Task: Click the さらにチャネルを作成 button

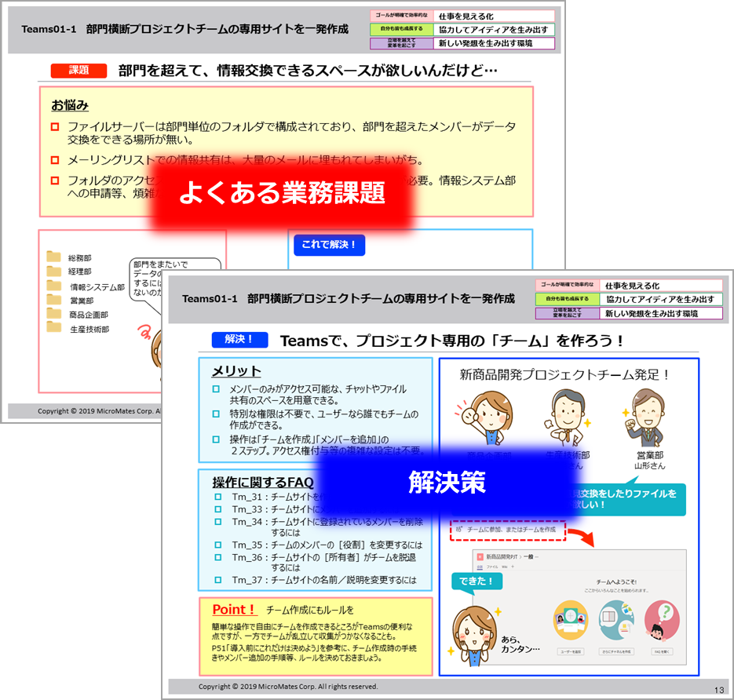Action: tap(616, 652)
